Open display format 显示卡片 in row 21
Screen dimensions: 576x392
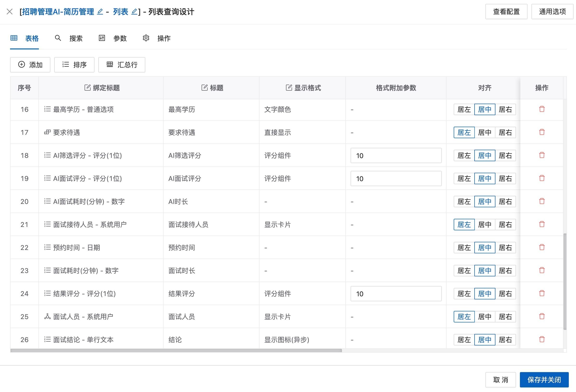coord(277,225)
